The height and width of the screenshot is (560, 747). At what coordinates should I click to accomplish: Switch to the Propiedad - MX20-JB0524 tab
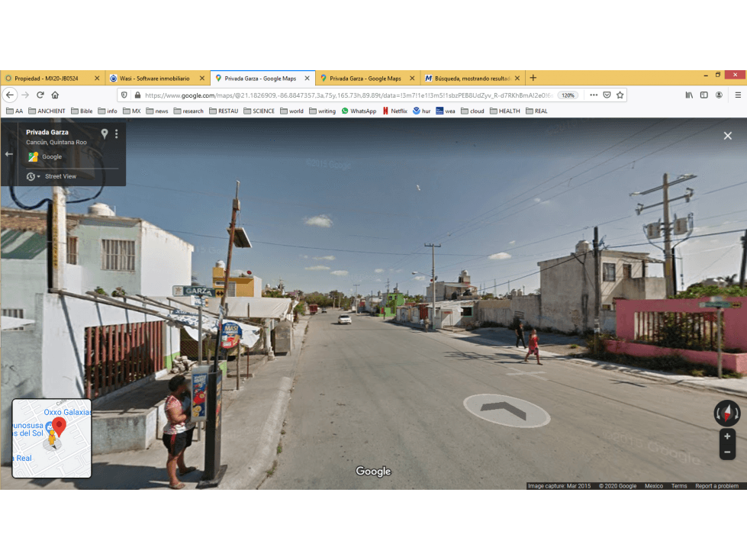(x=47, y=78)
